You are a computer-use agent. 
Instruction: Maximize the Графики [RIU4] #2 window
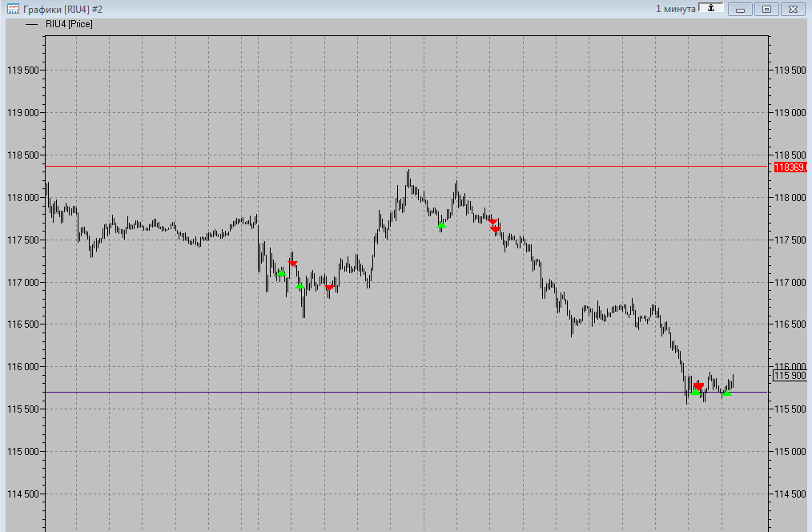click(767, 10)
